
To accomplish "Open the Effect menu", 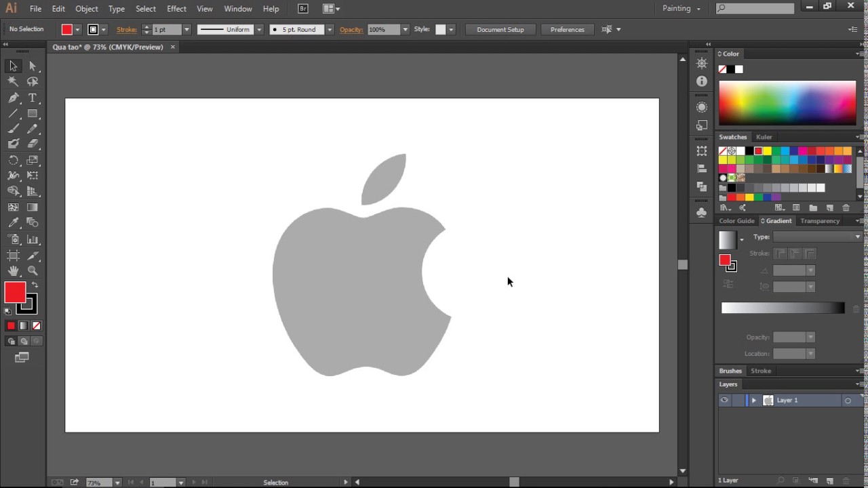I will (176, 9).
